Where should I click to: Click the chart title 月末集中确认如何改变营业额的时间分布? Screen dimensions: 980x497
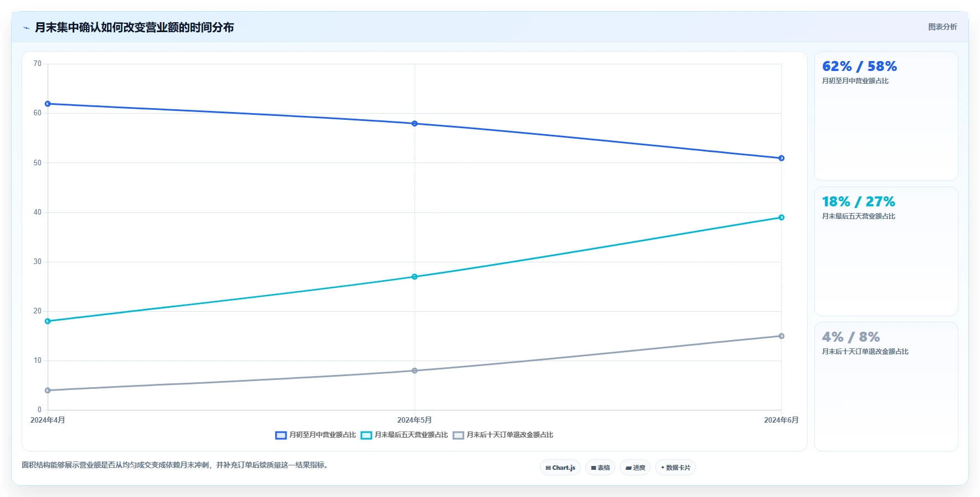[134, 27]
